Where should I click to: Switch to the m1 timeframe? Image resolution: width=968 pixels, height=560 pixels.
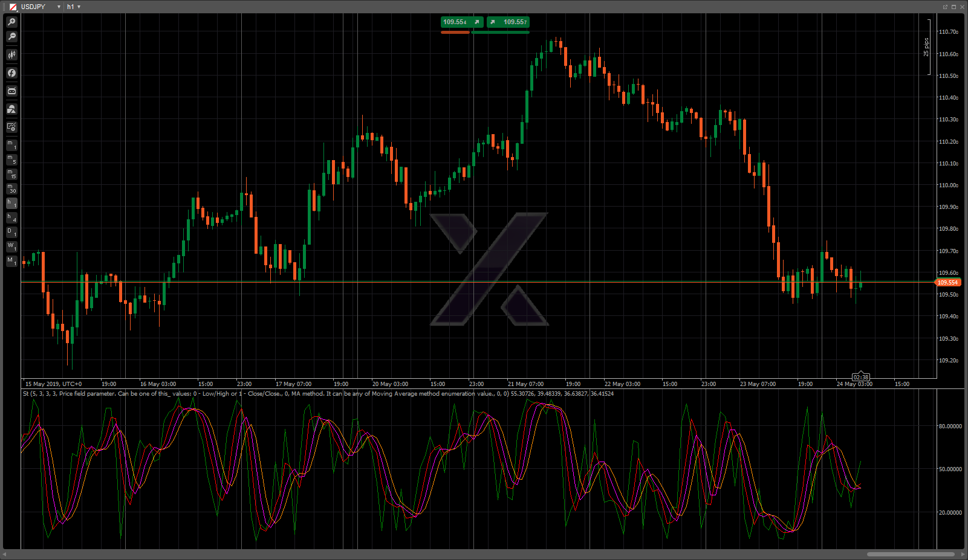click(x=11, y=145)
